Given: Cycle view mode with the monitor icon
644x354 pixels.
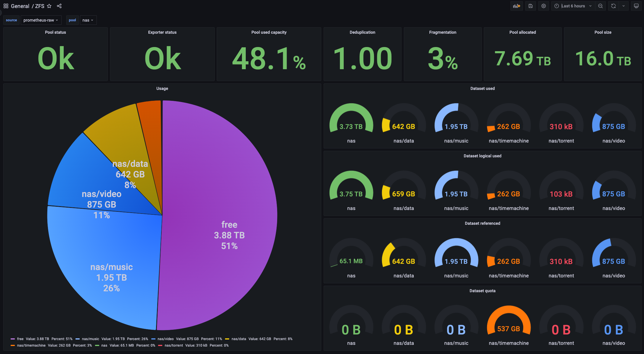Looking at the screenshot, I should pyautogui.click(x=636, y=6).
